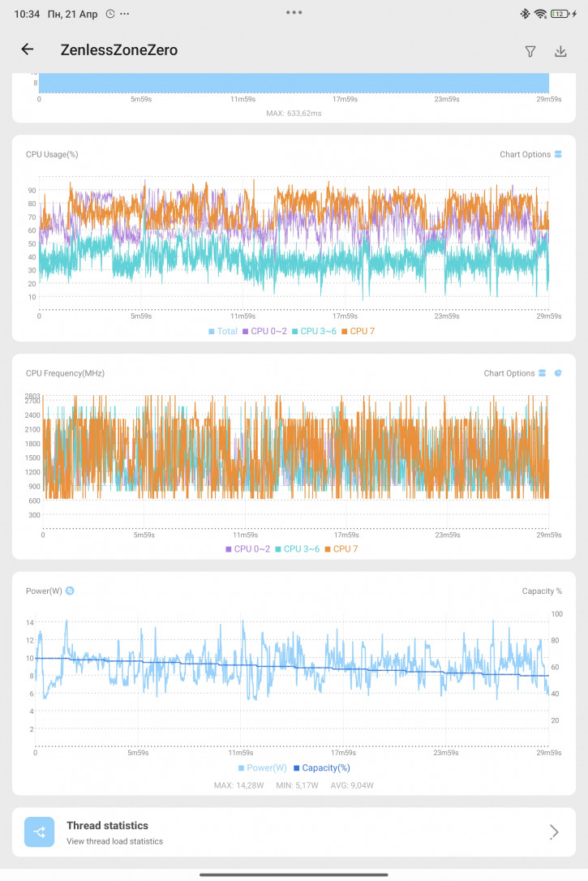Toggle CPU 7 series in CPU Usage legend

pyautogui.click(x=358, y=332)
